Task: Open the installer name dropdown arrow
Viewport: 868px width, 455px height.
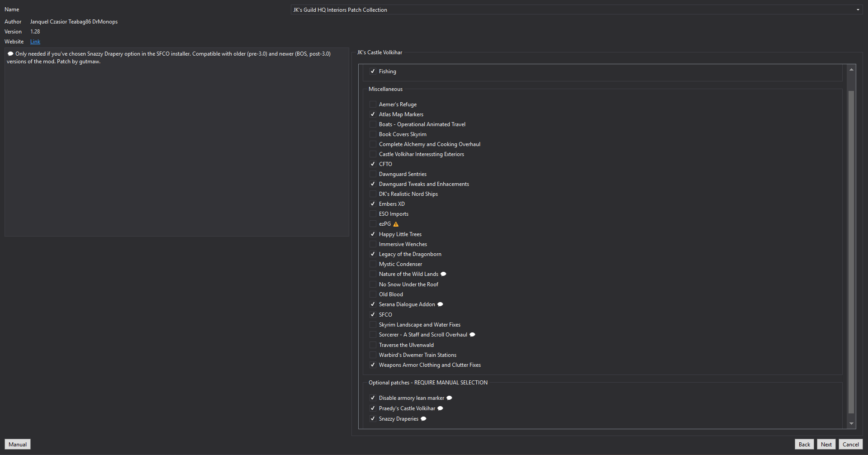Action: (858, 10)
